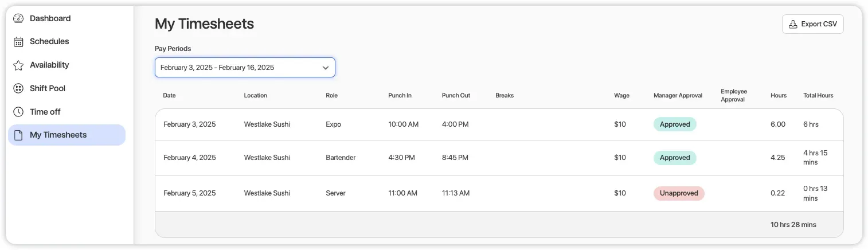
Task: Click the Total Hours column header
Action: pyautogui.click(x=818, y=96)
